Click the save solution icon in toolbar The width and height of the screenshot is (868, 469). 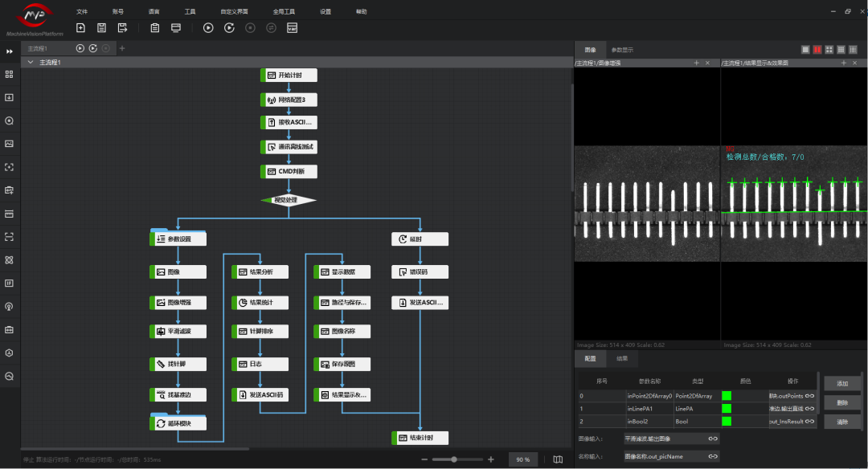101,28
